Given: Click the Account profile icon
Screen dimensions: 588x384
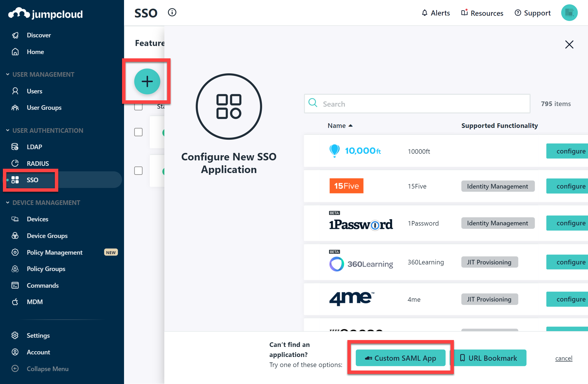Looking at the screenshot, I should pyautogui.click(x=15, y=352).
